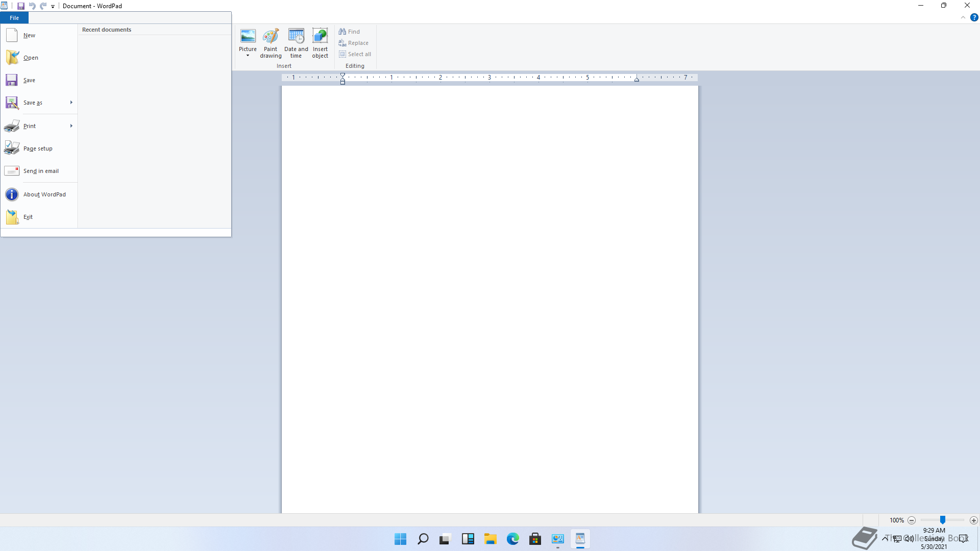Click the zoom in plus button
The width and height of the screenshot is (980, 551).
pyautogui.click(x=974, y=520)
